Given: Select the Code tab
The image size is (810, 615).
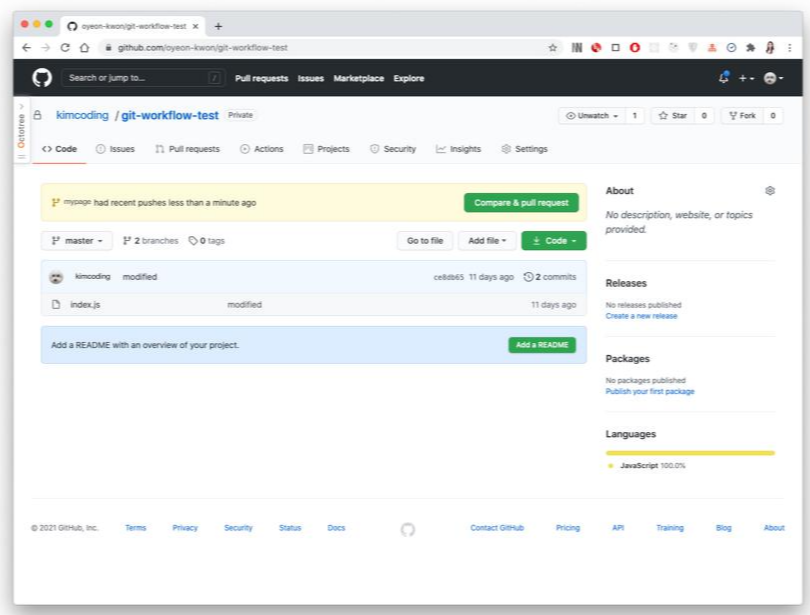Looking at the screenshot, I should [59, 149].
